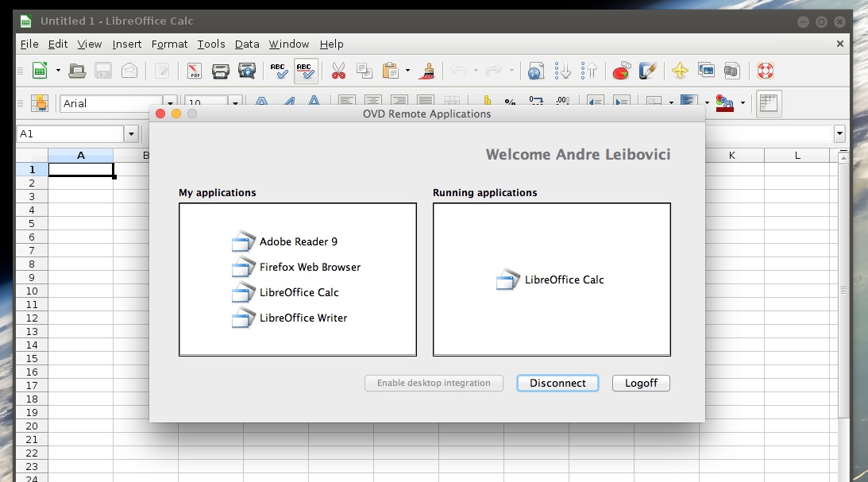Click the New spreadsheet icon
Viewport: 868px width, 482px height.
[40, 71]
